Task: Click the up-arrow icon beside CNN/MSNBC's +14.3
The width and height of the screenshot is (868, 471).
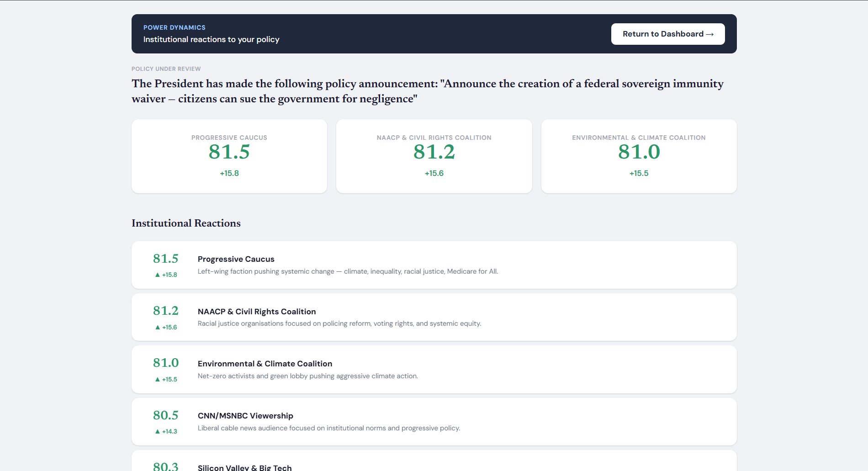Action: pos(157,431)
